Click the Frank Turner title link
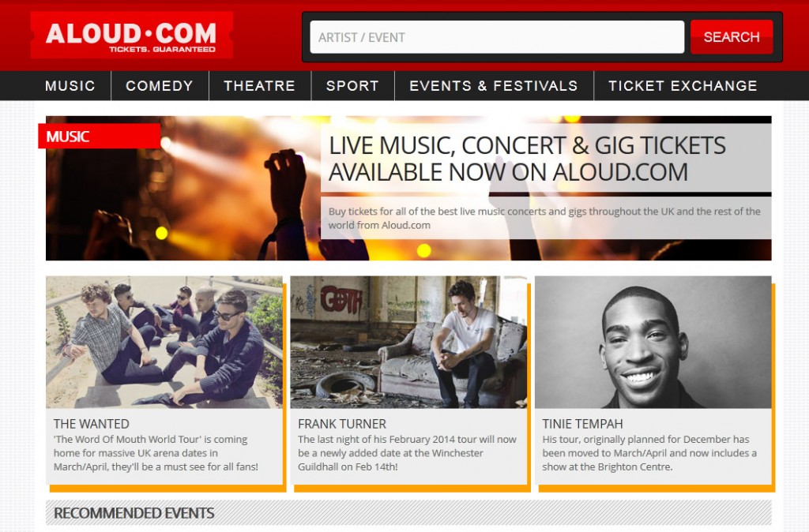The width and height of the screenshot is (809, 532). (x=341, y=424)
